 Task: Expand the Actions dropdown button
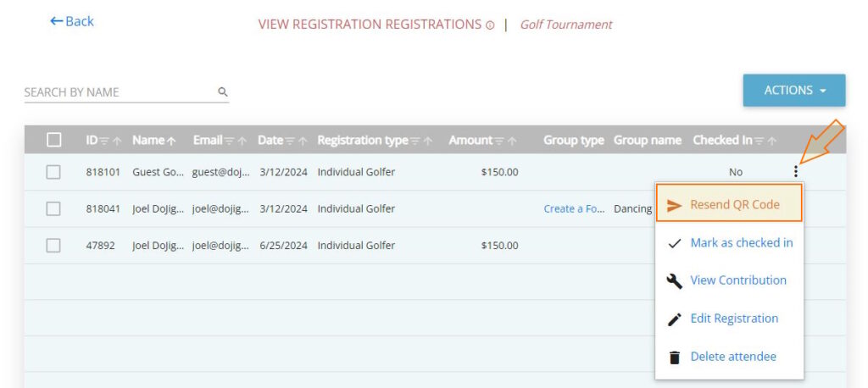[793, 91]
